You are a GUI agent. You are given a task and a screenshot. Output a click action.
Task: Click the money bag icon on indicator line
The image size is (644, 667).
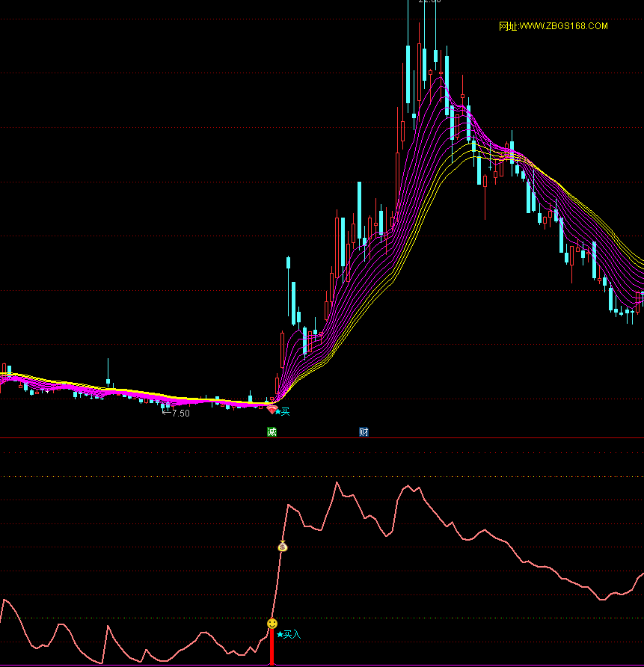pyautogui.click(x=283, y=546)
